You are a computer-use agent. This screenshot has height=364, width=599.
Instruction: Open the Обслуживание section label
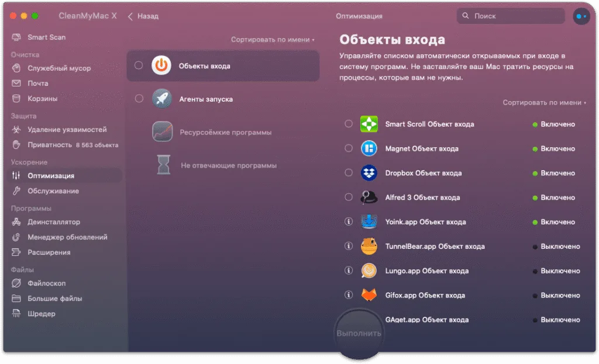(x=53, y=191)
